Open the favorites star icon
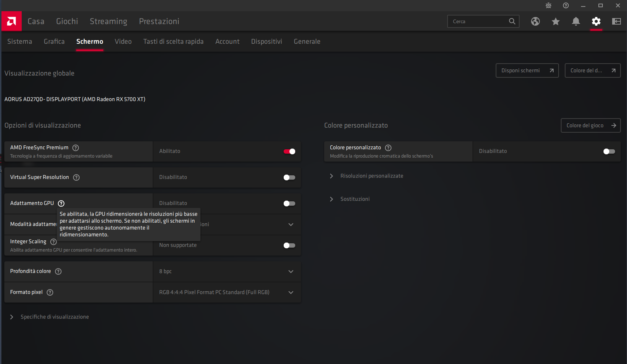The height and width of the screenshot is (364, 627). [x=556, y=21]
